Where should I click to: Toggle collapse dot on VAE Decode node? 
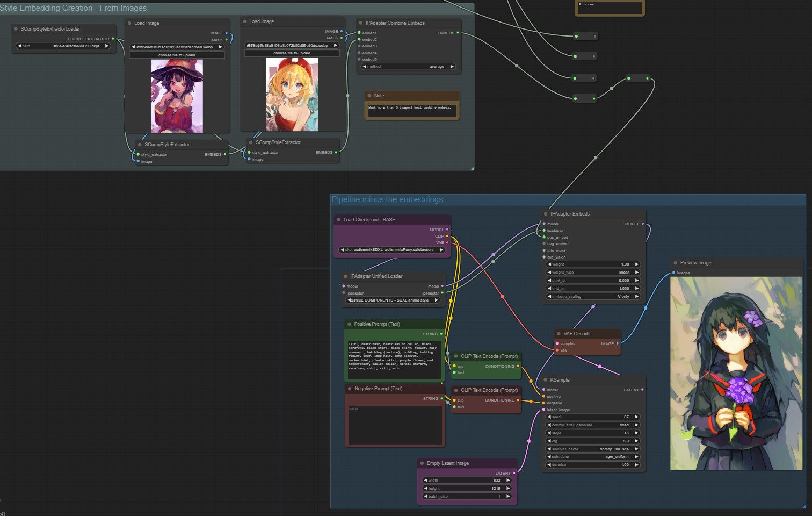[559, 334]
